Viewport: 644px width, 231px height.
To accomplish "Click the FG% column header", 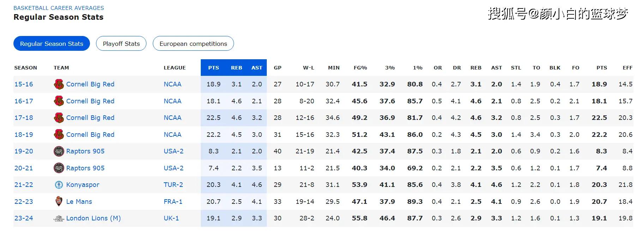I will pyautogui.click(x=360, y=68).
